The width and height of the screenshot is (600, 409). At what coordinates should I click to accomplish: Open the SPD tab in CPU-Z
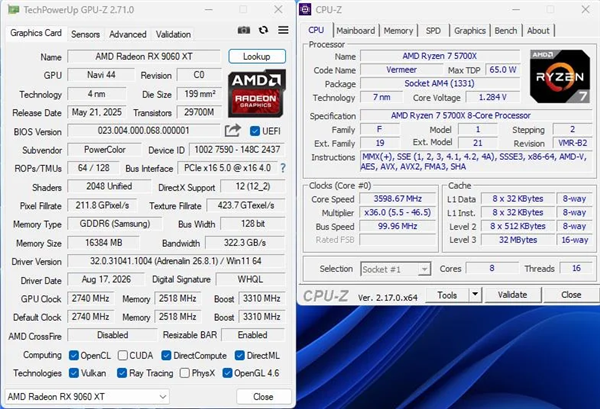coord(433,31)
